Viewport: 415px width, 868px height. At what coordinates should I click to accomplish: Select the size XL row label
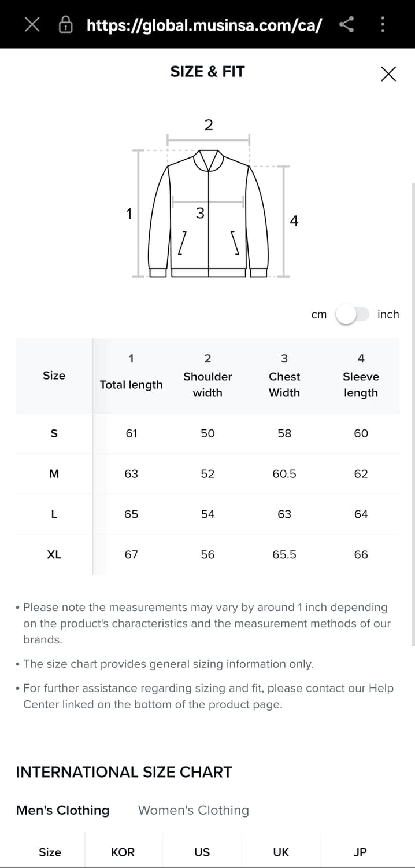click(x=54, y=554)
